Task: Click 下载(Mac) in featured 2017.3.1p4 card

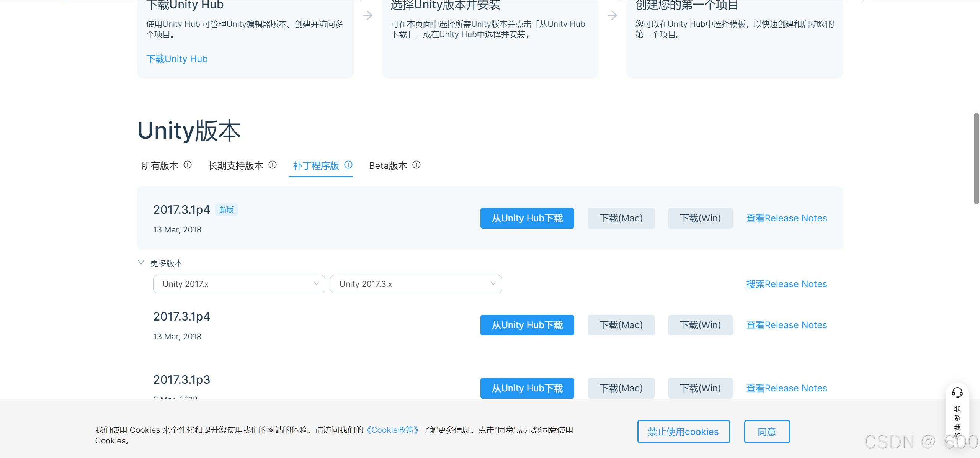Action: click(x=621, y=218)
